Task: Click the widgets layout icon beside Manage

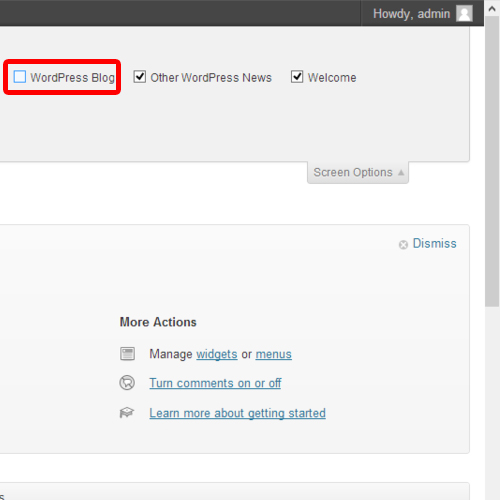Action: 127,354
